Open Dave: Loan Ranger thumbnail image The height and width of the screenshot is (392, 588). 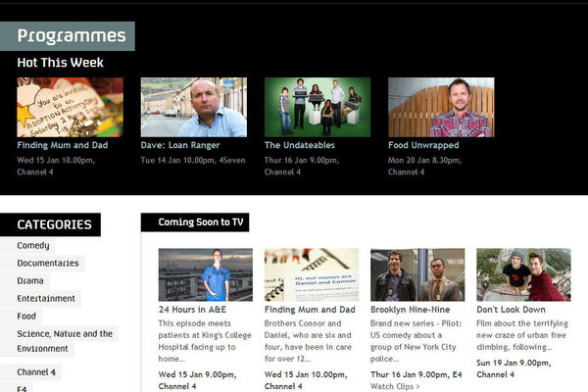pyautogui.click(x=194, y=107)
